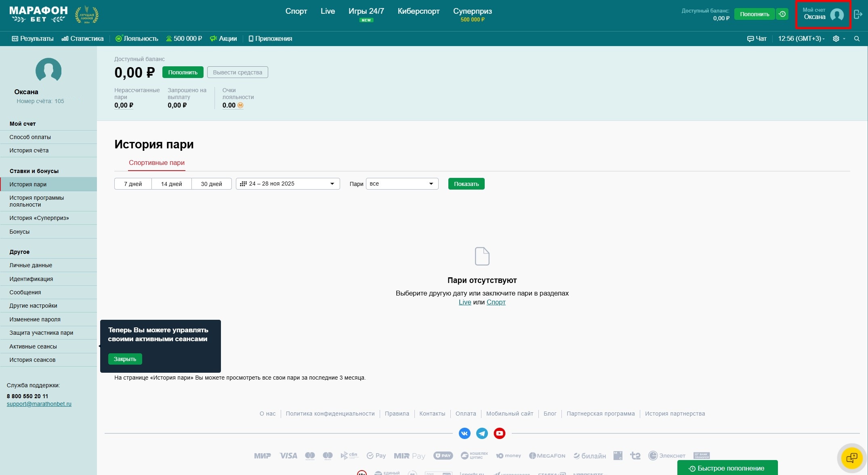Open Активные сеансы in sidebar
This screenshot has width=868, height=475.
33,346
